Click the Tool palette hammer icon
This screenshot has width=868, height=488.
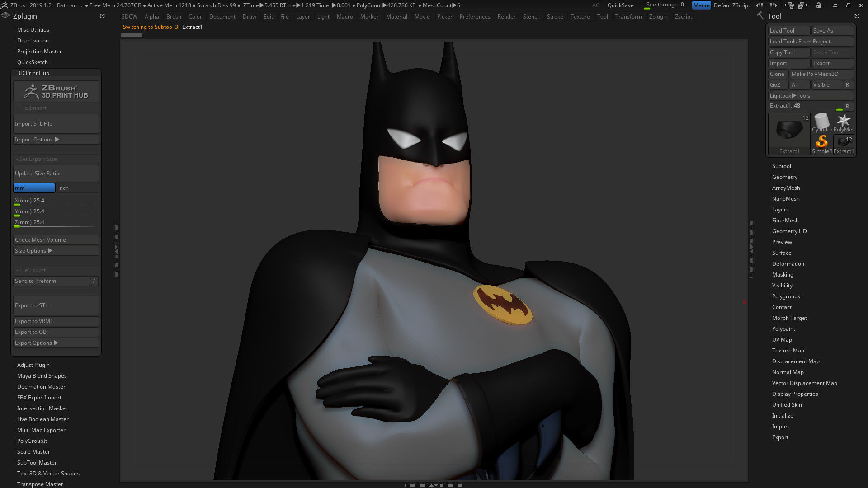click(760, 16)
